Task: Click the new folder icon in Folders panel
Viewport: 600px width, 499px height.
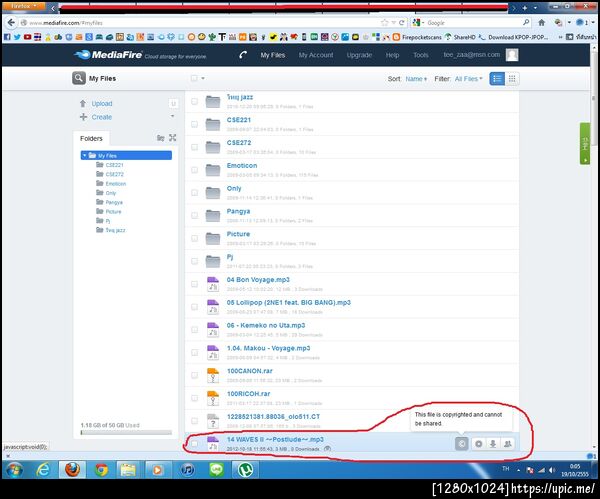Action: pyautogui.click(x=161, y=138)
